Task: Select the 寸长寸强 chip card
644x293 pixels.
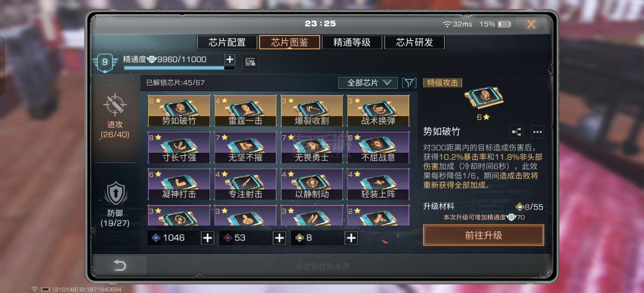Action: click(179, 147)
